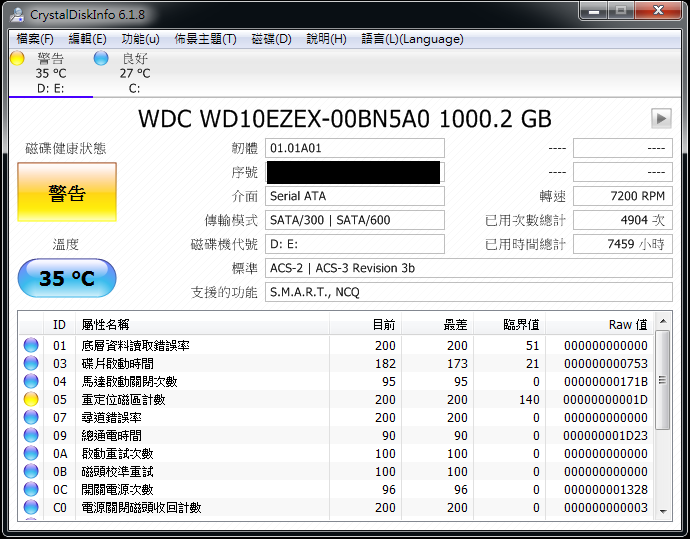Select the 碟片啟動時間 row

(x=337, y=363)
